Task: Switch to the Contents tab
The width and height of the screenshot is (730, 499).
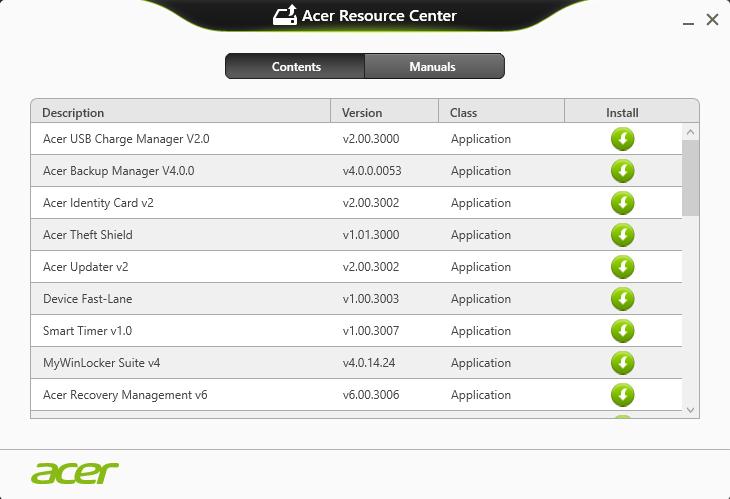Action: click(x=295, y=66)
